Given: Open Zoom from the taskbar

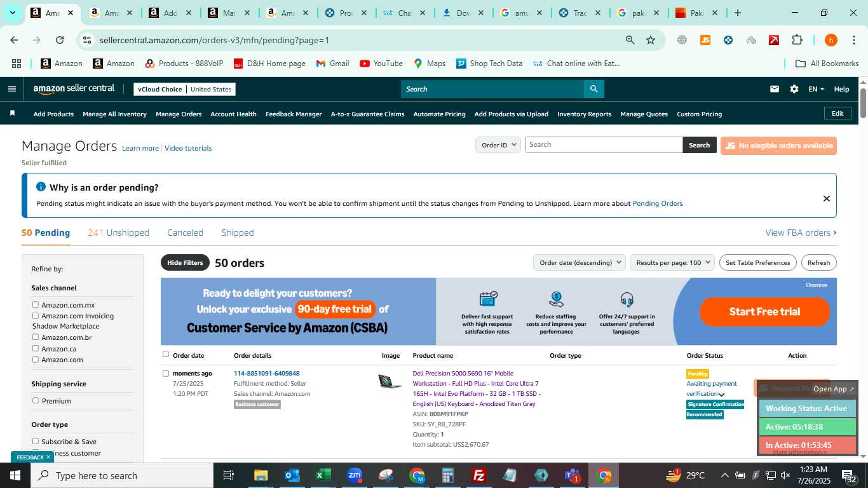Looking at the screenshot, I should click(x=355, y=475).
